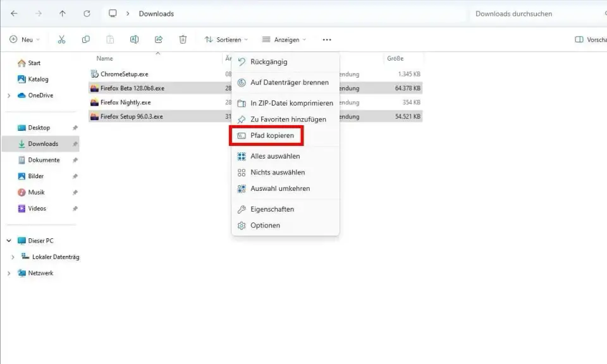Choose 'Auswahl umkehren' menu entry
The image size is (607, 364).
(x=285, y=189)
